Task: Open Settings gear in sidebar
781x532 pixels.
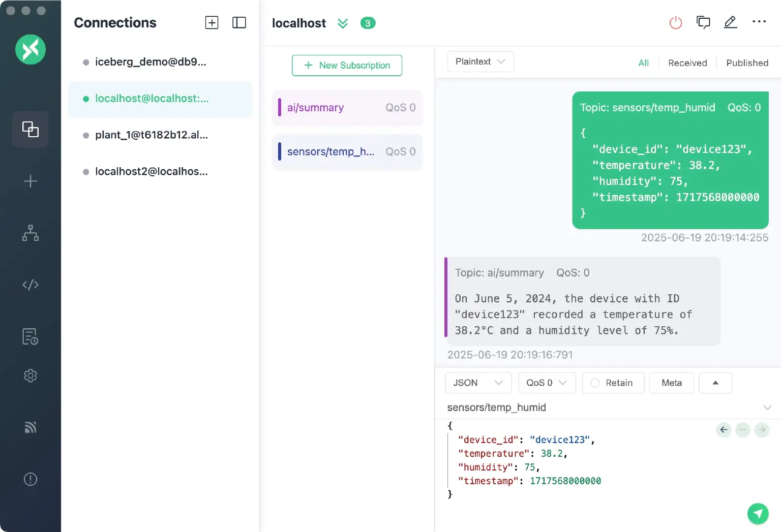Action: pos(31,375)
